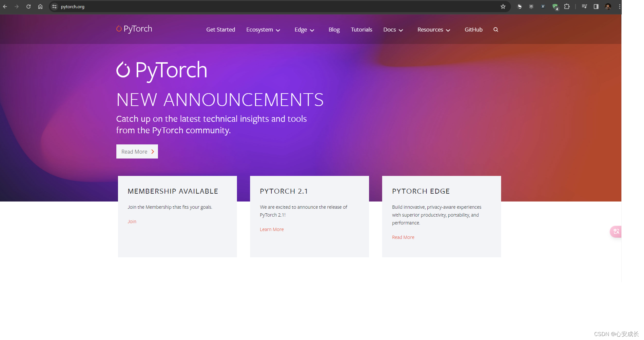644x340 pixels.
Task: Open the Blog page
Action: tap(334, 30)
